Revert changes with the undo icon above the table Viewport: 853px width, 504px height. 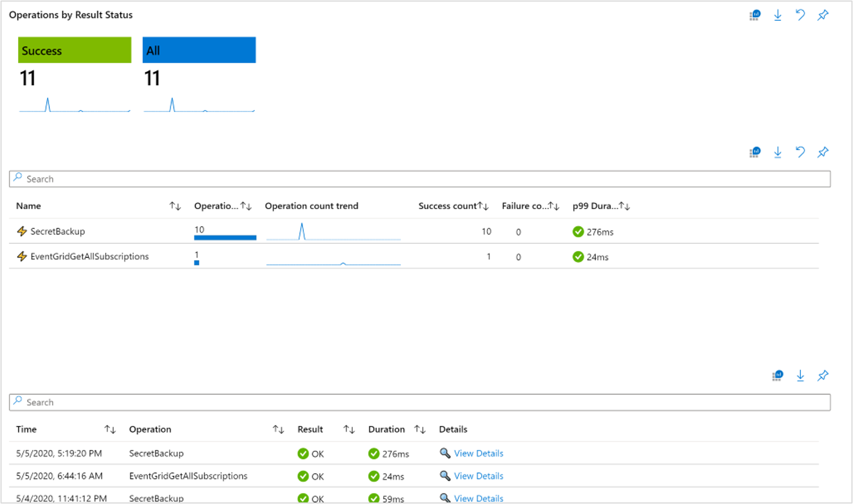(x=801, y=152)
